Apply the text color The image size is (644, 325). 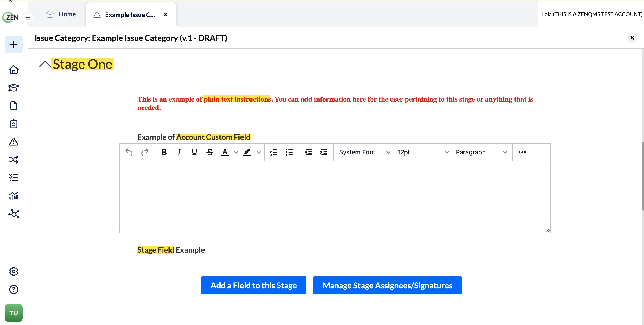(225, 152)
